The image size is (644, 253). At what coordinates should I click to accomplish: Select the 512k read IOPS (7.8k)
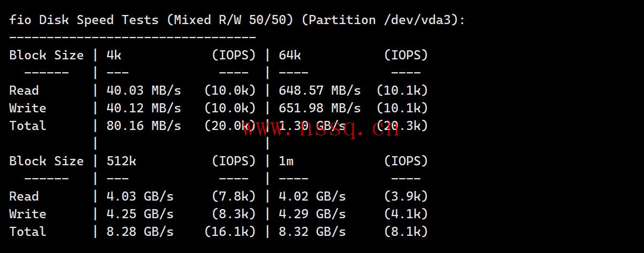[x=234, y=196]
